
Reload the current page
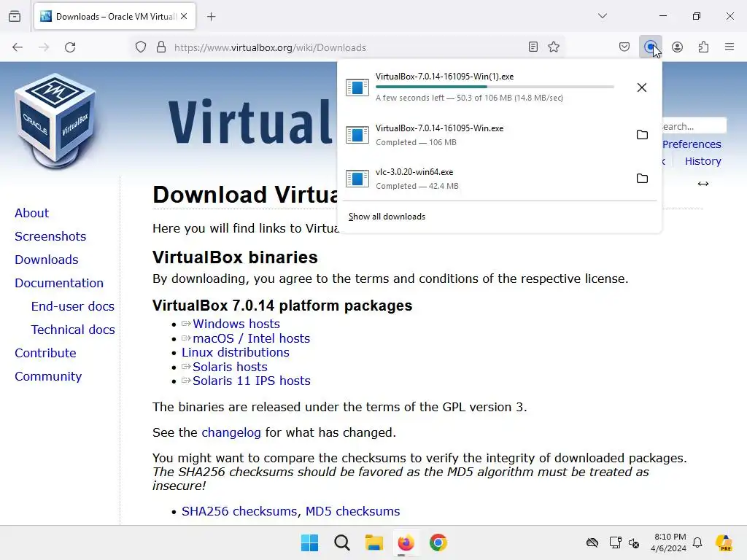(x=70, y=47)
